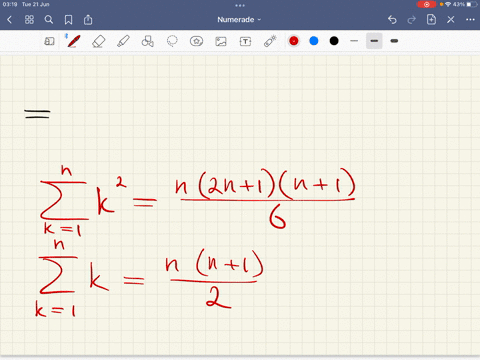The height and width of the screenshot is (360, 480).
Task: Open the thumbnail grid view
Action: coord(29,20)
